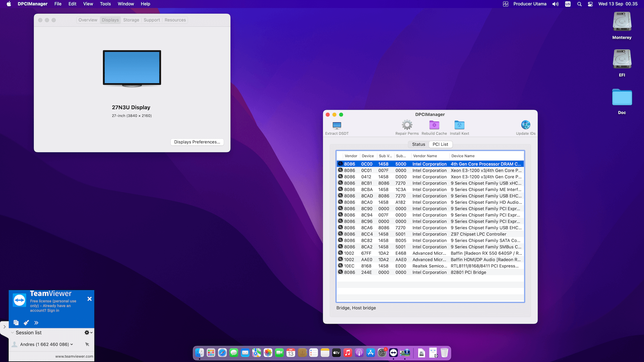Select Storage tab in About window
Viewport: 644px width, 362px height.
[x=131, y=20]
